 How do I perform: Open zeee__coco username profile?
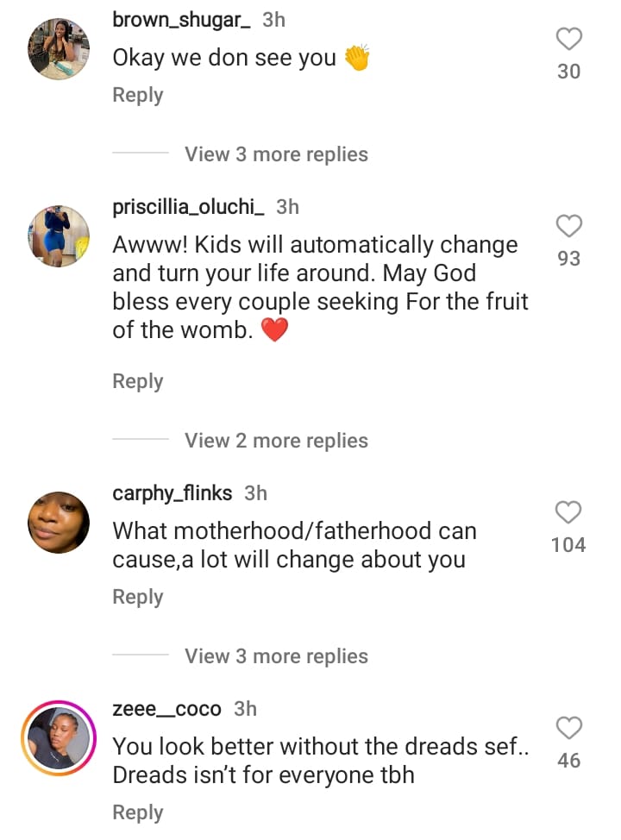click(x=167, y=709)
